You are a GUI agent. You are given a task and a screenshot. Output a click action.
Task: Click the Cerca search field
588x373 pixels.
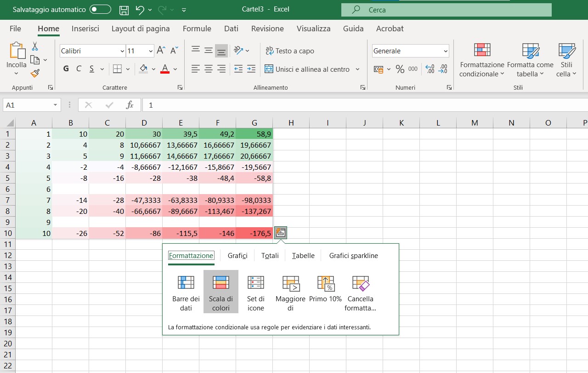tap(446, 10)
